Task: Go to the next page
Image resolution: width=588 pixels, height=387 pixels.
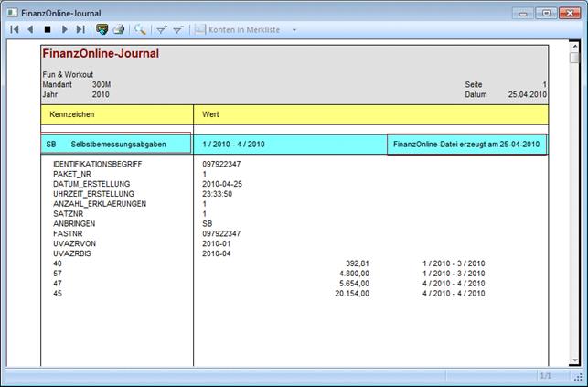Action: pyautogui.click(x=64, y=30)
